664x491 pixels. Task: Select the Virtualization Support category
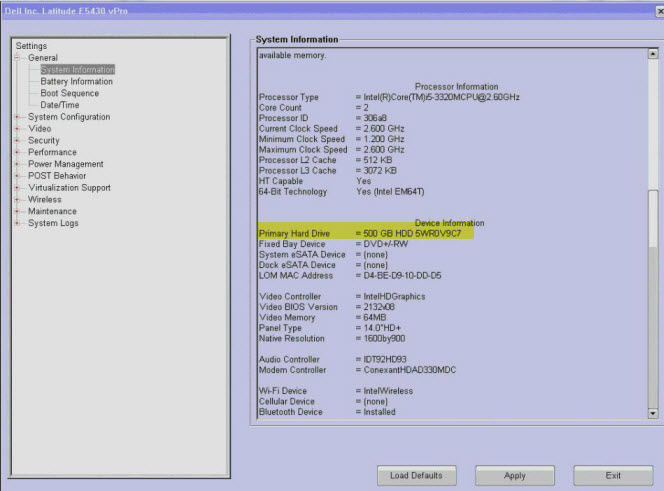click(x=69, y=188)
